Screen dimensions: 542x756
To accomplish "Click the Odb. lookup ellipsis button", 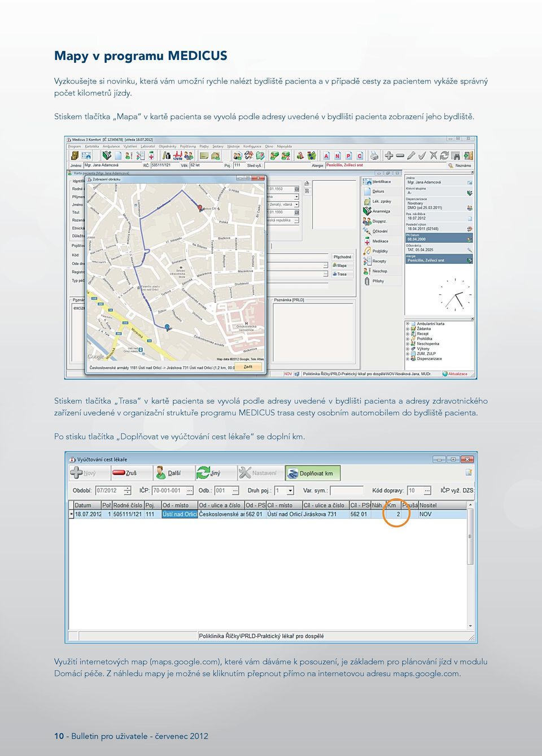I will (x=235, y=490).
